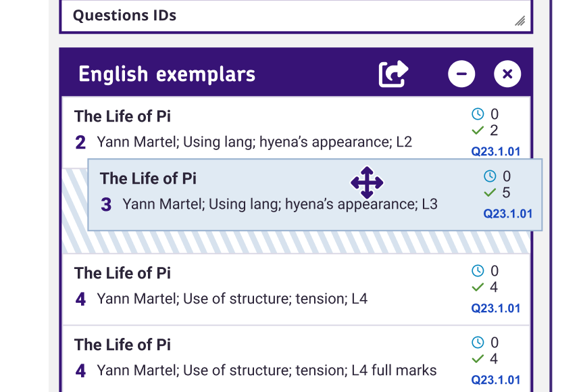Collapse the English exemplars panel with minus icon
Screen dimensions: 581x392
(461, 74)
